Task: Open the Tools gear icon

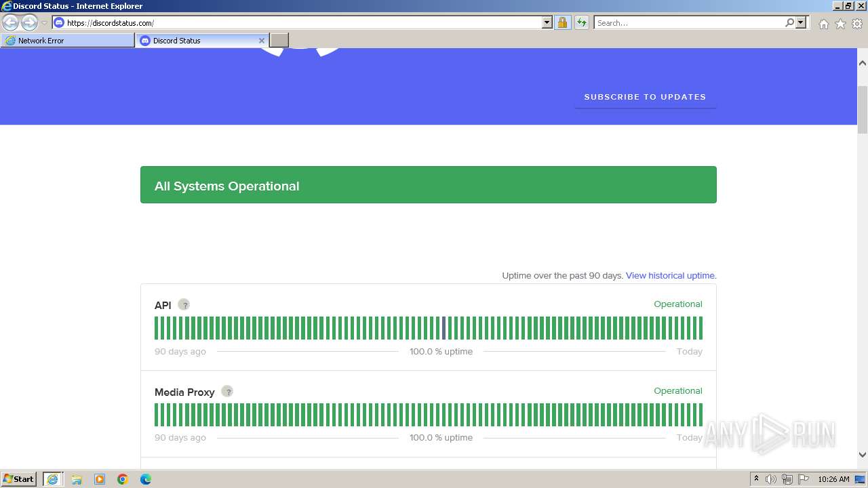Action: point(857,24)
